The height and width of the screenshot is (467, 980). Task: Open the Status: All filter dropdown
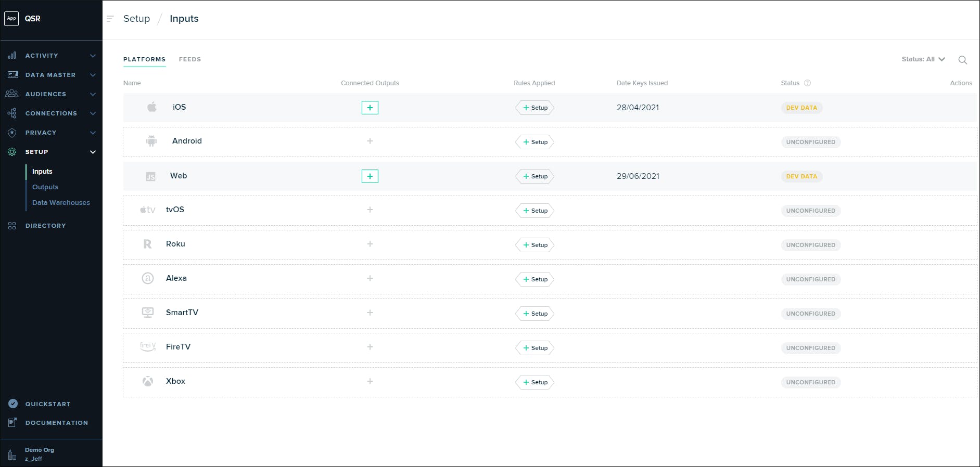click(923, 59)
